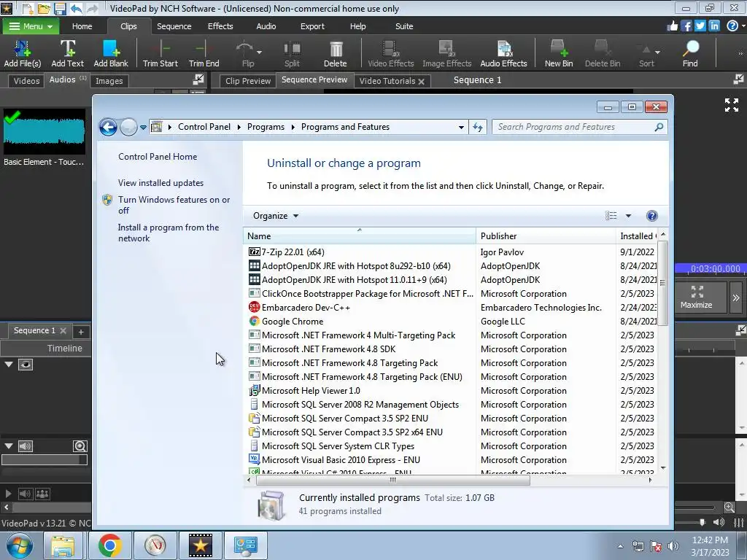Viewport: 747px width, 560px height.
Task: Click the Add Blank icon
Action: pyautogui.click(x=111, y=53)
